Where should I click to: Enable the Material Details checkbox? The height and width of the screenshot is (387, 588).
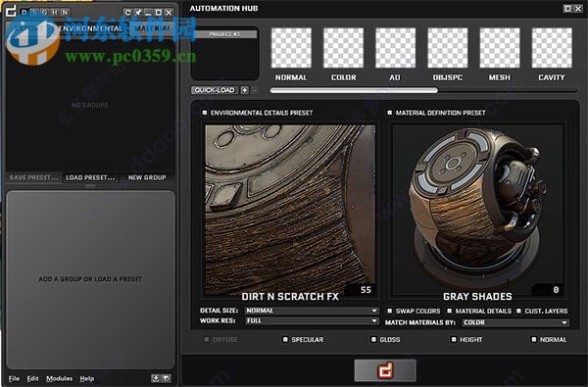coord(449,311)
